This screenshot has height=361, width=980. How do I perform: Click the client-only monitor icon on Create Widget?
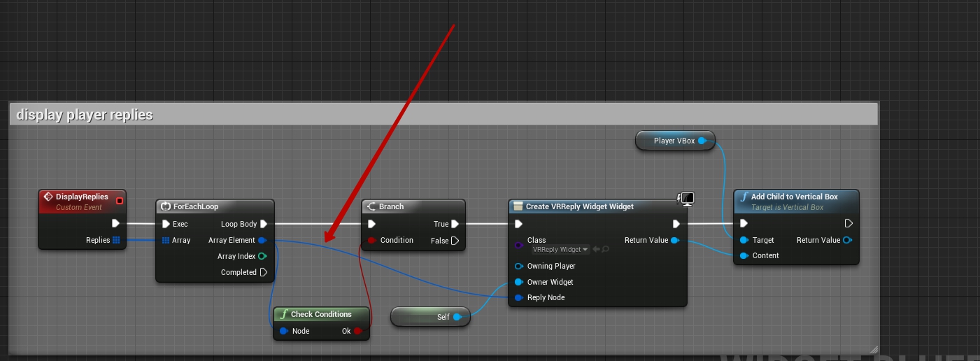[686, 199]
